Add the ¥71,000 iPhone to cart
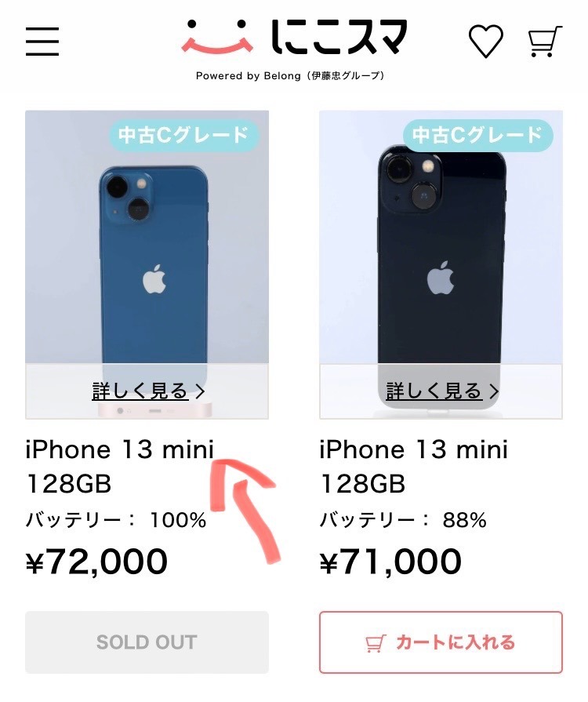This screenshot has width=588, height=702. 441,642
